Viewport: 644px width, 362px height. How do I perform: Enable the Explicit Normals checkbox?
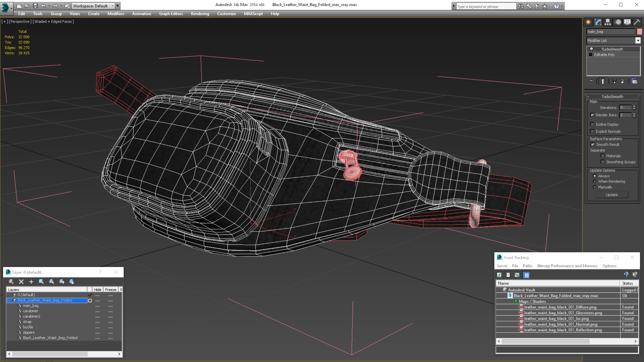[592, 131]
